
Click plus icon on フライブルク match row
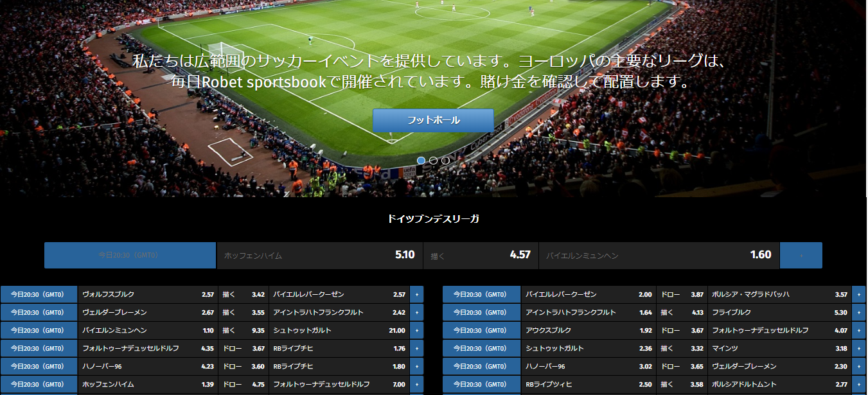click(859, 312)
